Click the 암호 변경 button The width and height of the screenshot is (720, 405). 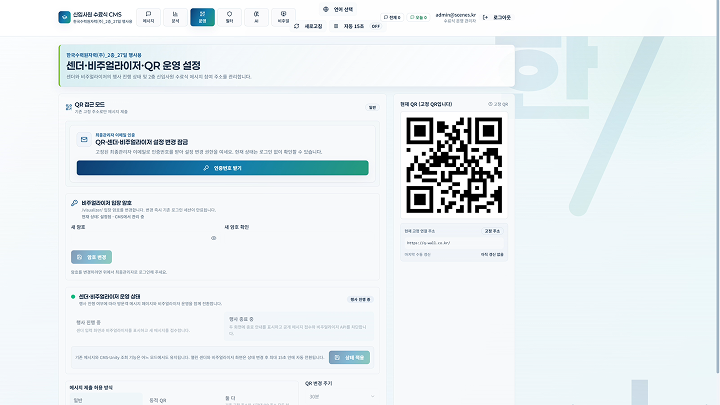tap(91, 257)
